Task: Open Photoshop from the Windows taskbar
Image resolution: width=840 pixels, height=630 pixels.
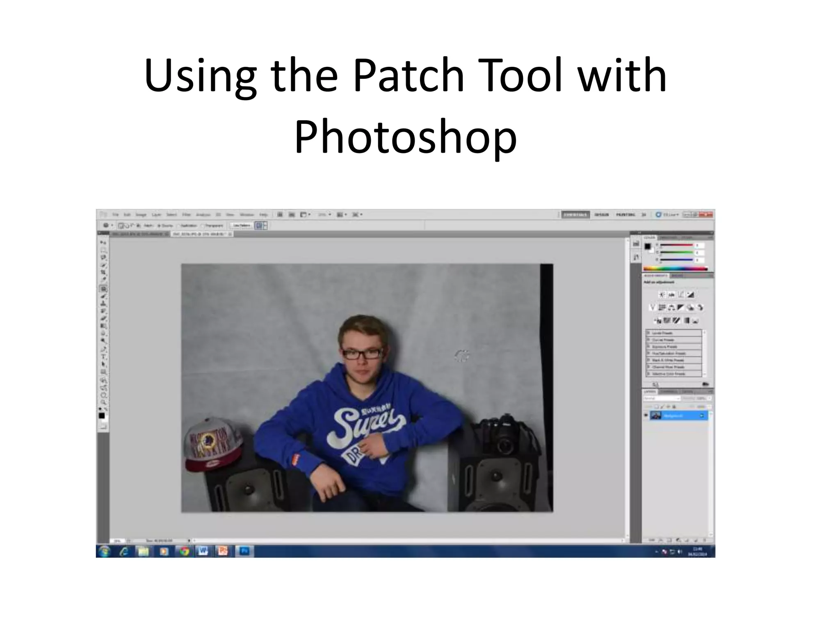Action: (x=244, y=551)
